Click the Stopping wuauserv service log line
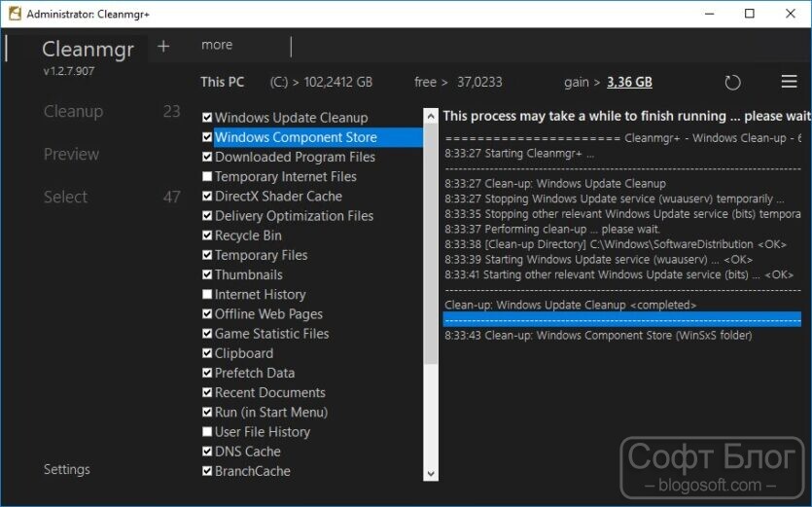The image size is (812, 507). [x=615, y=199]
